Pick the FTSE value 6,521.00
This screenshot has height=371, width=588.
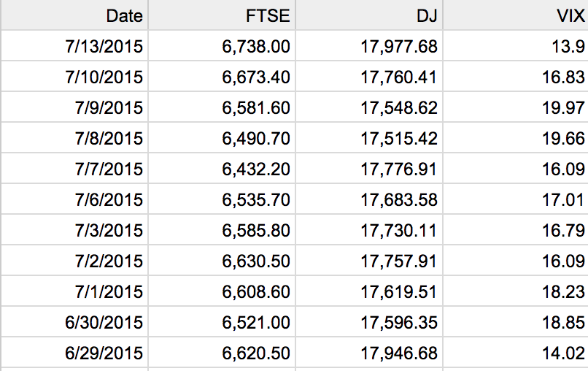[222, 322]
